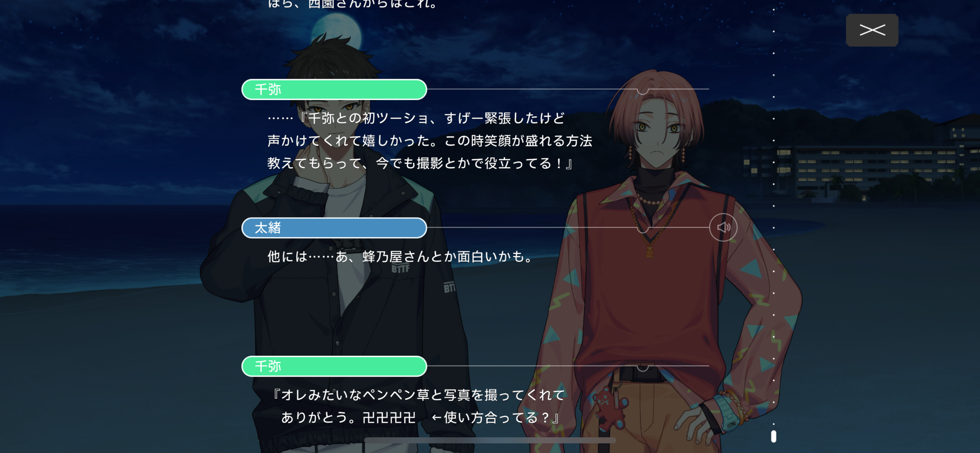
Task: Select the blue 太緒 name label
Action: click(334, 228)
